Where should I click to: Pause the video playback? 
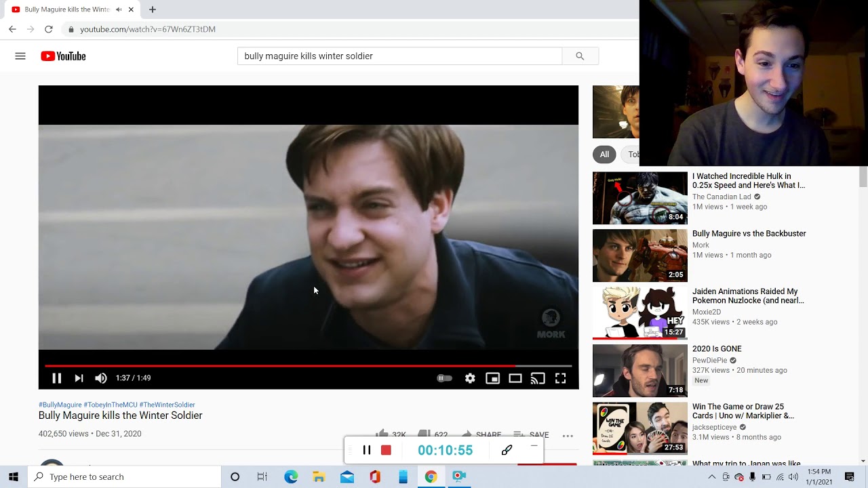pos(57,378)
